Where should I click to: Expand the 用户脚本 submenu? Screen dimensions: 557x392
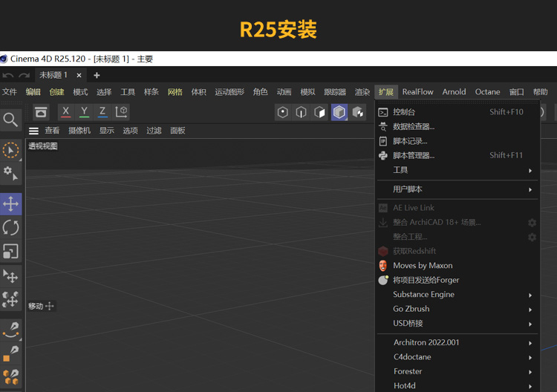coord(457,189)
